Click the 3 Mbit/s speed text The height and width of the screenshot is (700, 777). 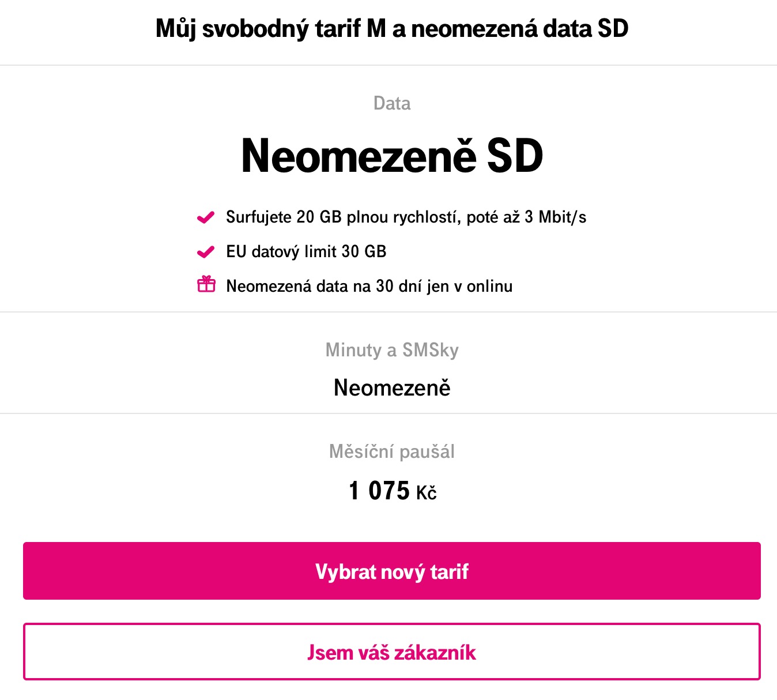click(555, 217)
